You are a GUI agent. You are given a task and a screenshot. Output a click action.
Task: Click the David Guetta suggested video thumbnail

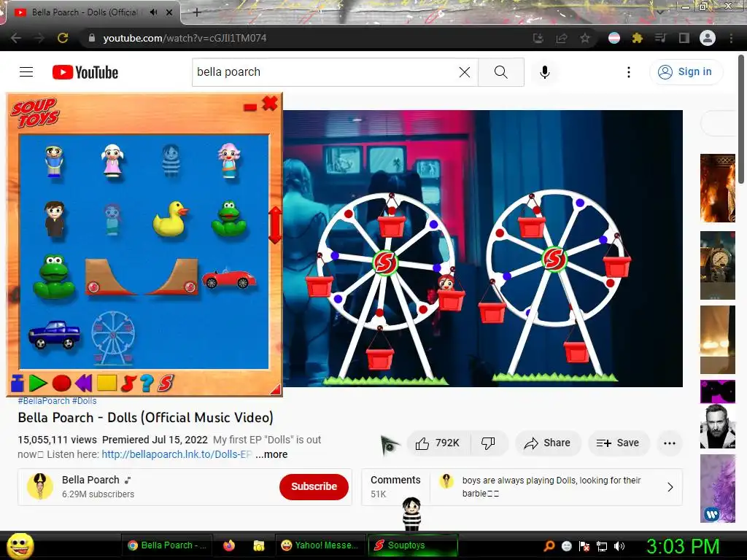[x=718, y=426]
